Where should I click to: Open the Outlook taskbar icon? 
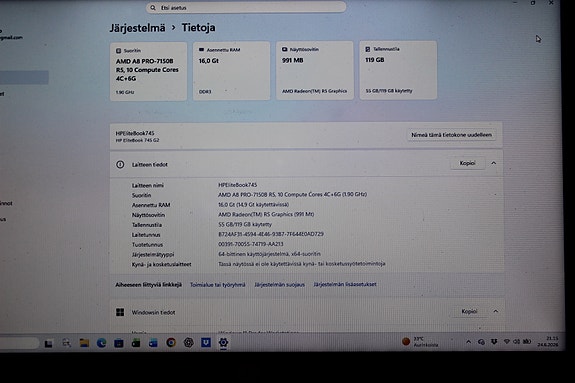pyautogui.click(x=153, y=343)
